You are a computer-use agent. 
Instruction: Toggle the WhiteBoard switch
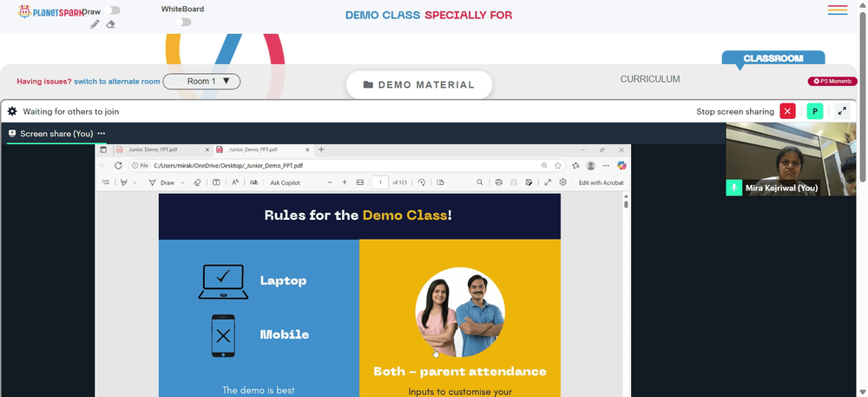[182, 22]
